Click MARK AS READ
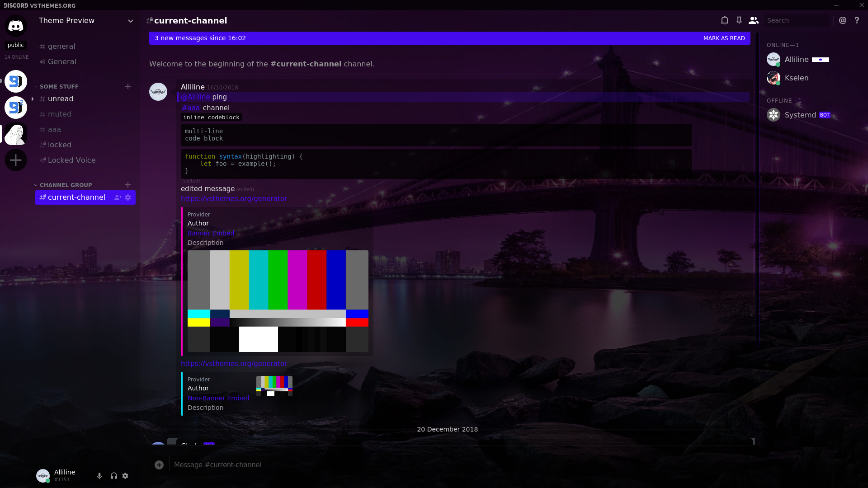The image size is (868, 488). (724, 38)
